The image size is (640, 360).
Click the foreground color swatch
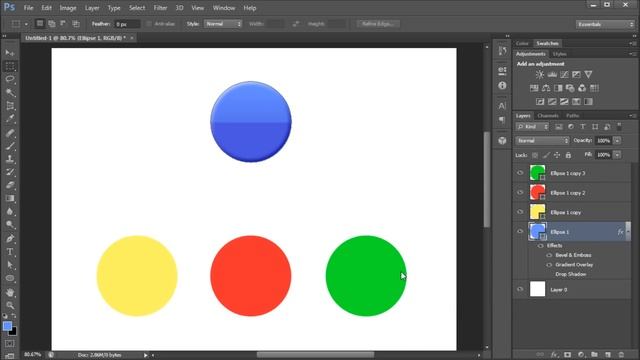click(7, 326)
